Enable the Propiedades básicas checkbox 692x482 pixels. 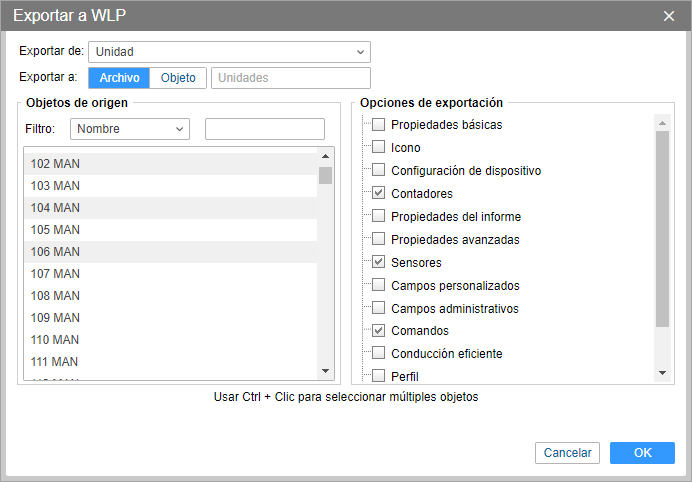tap(378, 125)
